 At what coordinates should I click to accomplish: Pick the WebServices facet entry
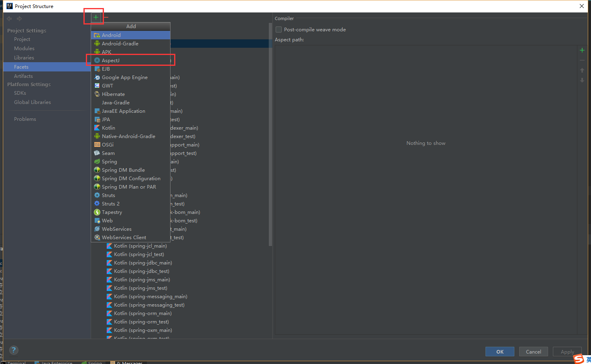pos(131,229)
